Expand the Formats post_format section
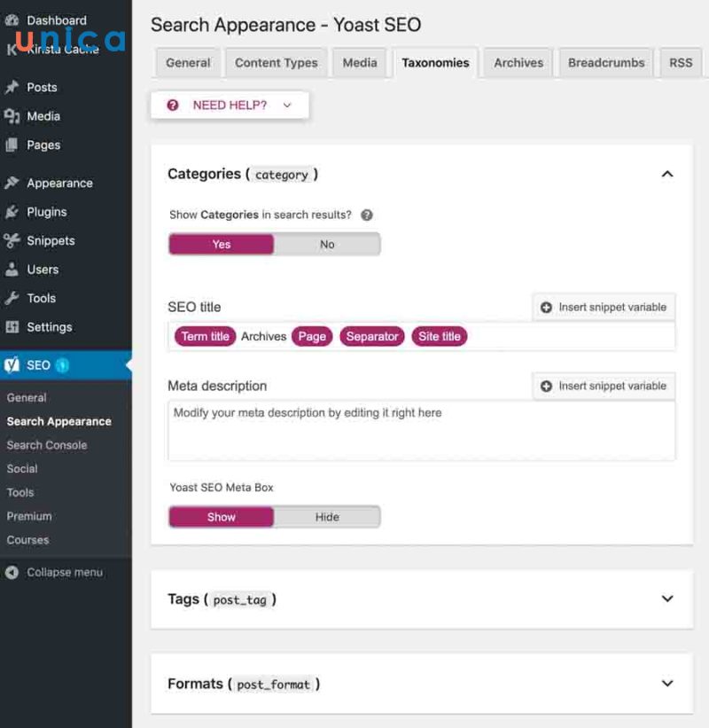 [x=667, y=684]
